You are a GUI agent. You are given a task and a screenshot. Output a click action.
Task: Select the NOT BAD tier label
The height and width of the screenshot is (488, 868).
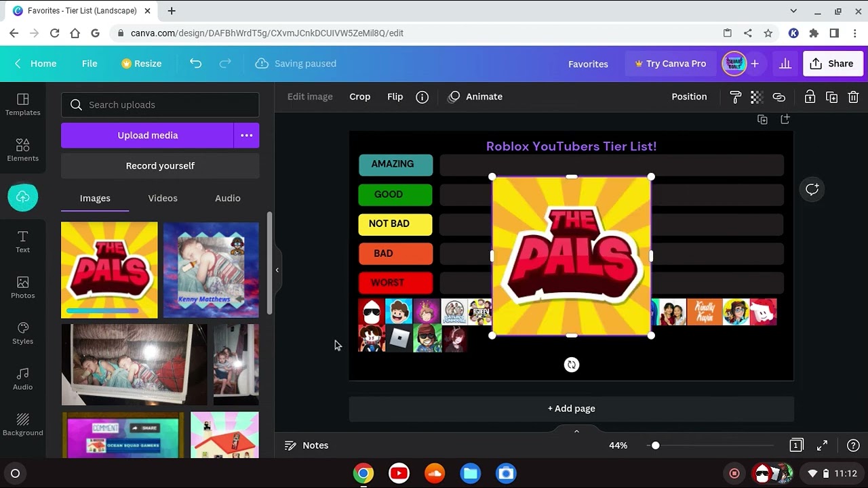(395, 224)
